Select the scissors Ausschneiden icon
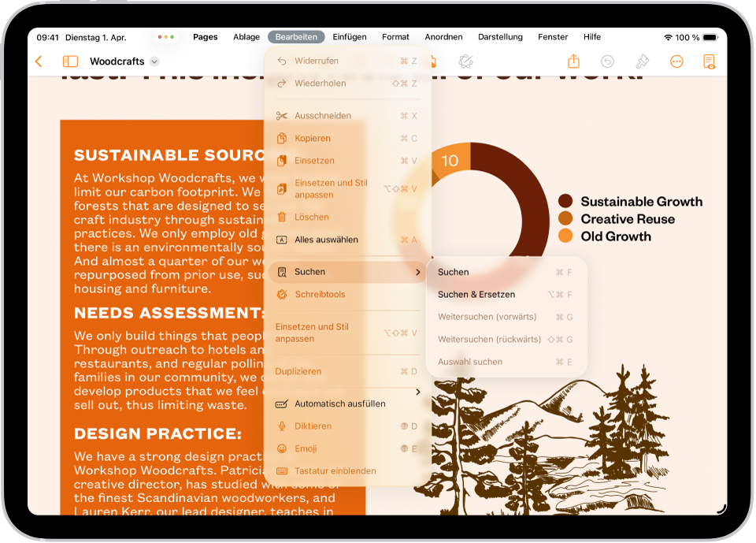Screen dimensions: 756x543 pyautogui.click(x=283, y=115)
